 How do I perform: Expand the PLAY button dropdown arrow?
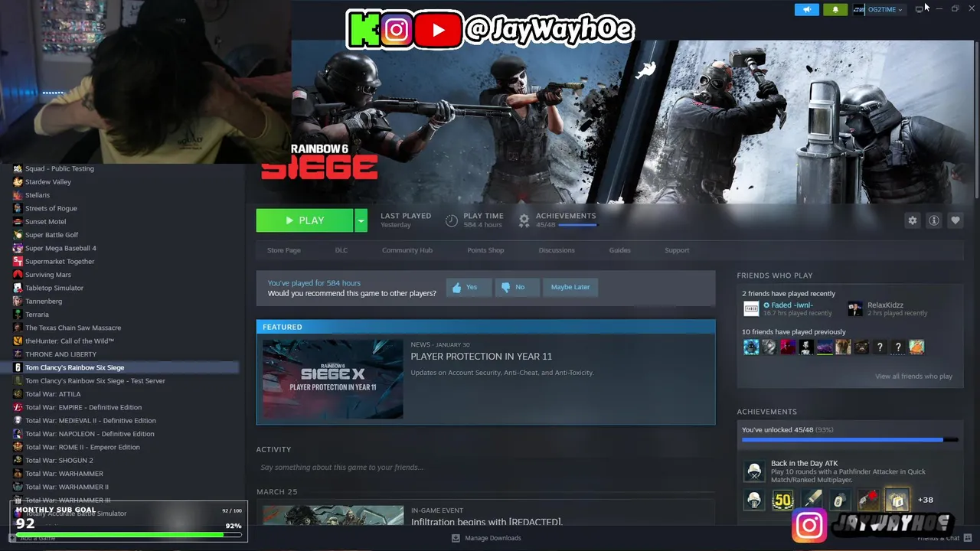361,220
